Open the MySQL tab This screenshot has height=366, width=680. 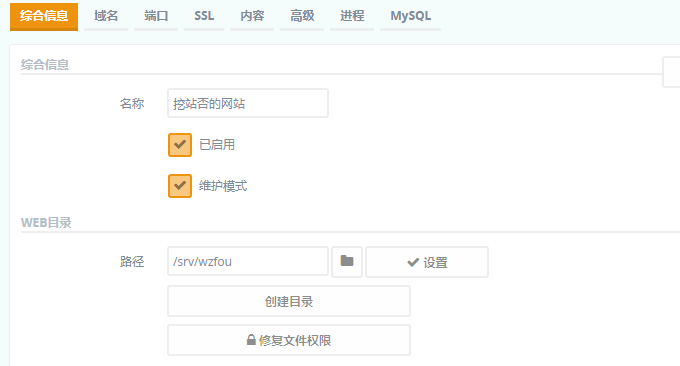[410, 16]
